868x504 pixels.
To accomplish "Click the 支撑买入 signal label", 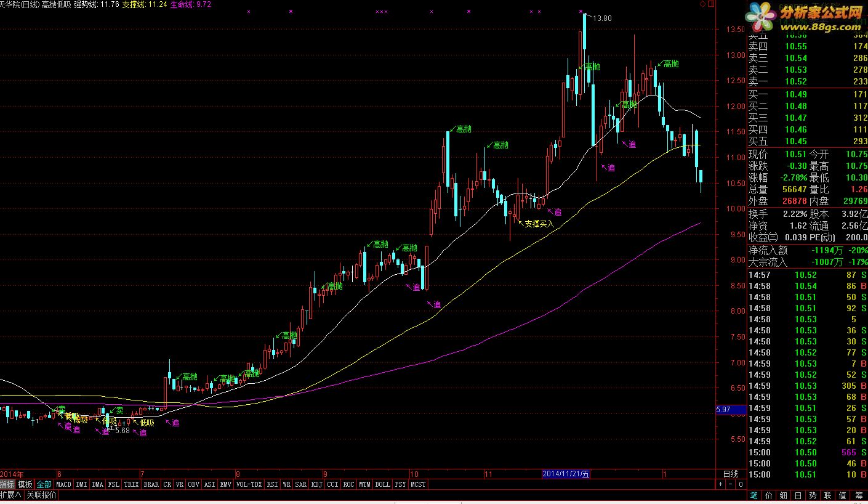I will coord(539,224).
